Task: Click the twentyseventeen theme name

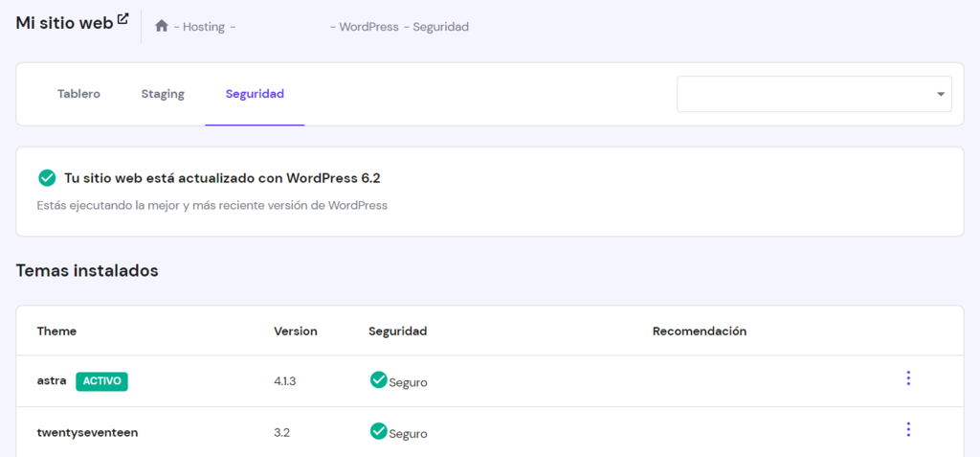Action: coord(87,433)
